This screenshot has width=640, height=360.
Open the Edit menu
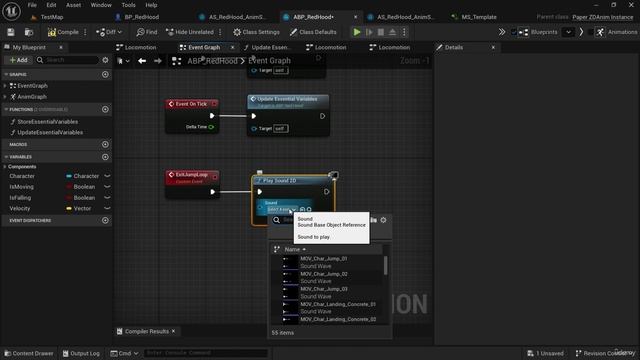(51, 5)
